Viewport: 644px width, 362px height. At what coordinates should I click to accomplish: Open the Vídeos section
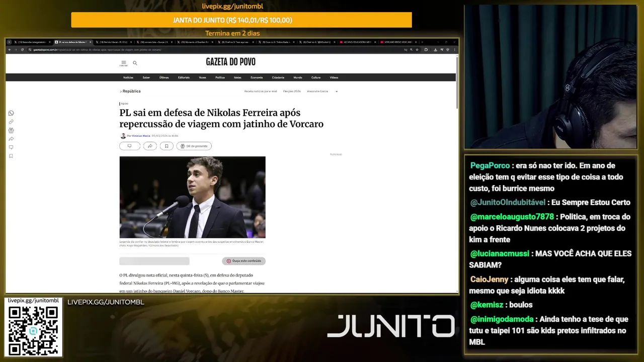click(x=334, y=77)
